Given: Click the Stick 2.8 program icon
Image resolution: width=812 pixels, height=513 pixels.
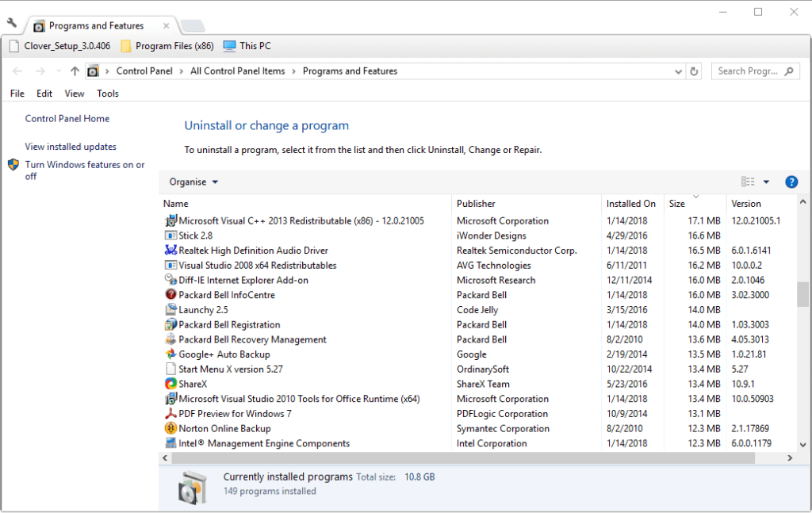Looking at the screenshot, I should (x=171, y=235).
